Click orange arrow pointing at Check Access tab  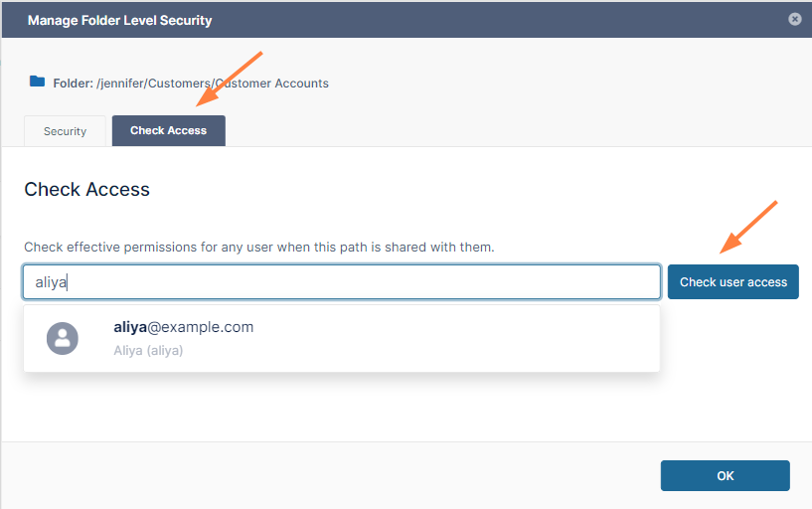pyautogui.click(x=231, y=79)
